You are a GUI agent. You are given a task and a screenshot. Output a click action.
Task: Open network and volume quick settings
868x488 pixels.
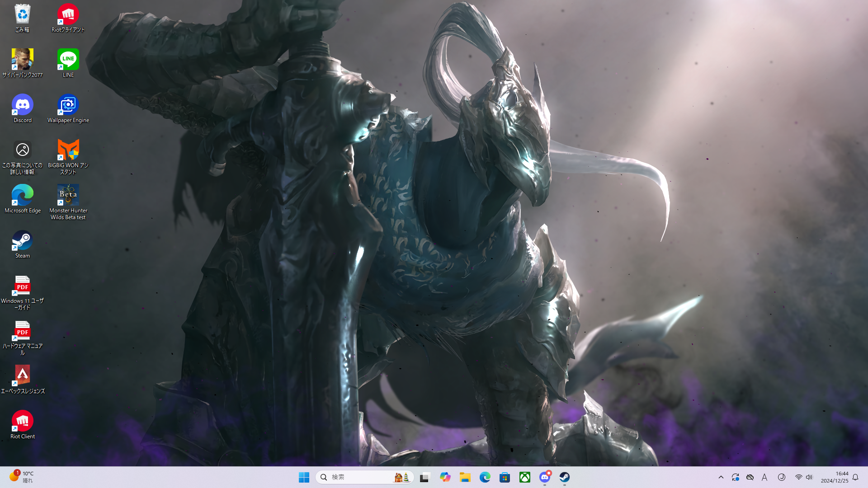point(804,477)
